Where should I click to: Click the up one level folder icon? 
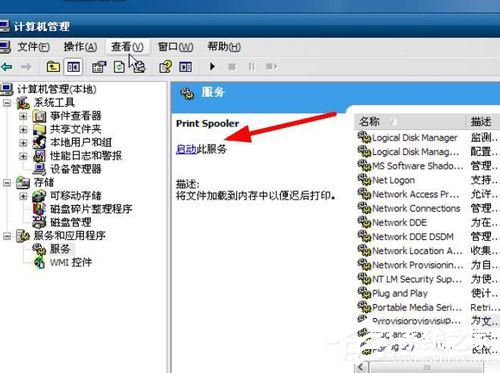click(53, 67)
